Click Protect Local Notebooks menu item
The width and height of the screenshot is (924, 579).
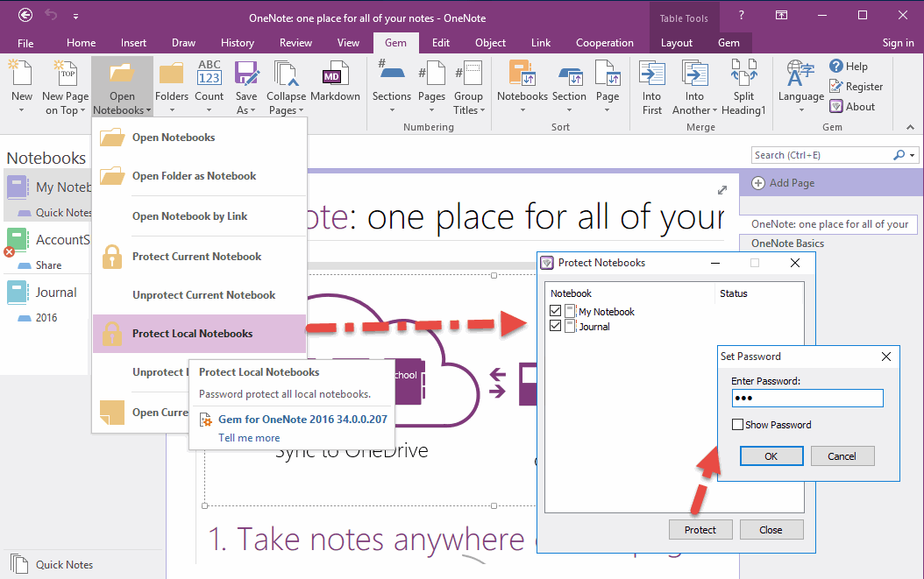click(x=199, y=334)
